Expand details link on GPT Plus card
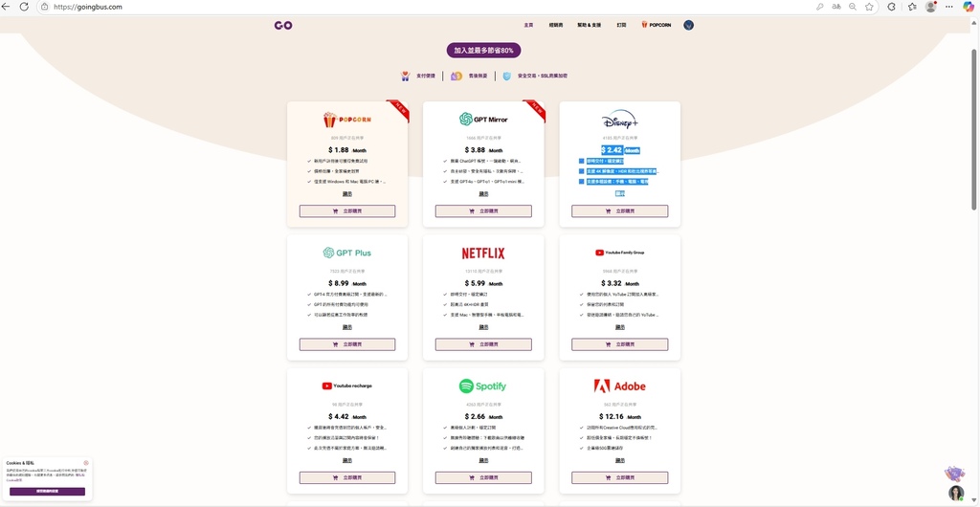The height and width of the screenshot is (507, 980). 346,327
